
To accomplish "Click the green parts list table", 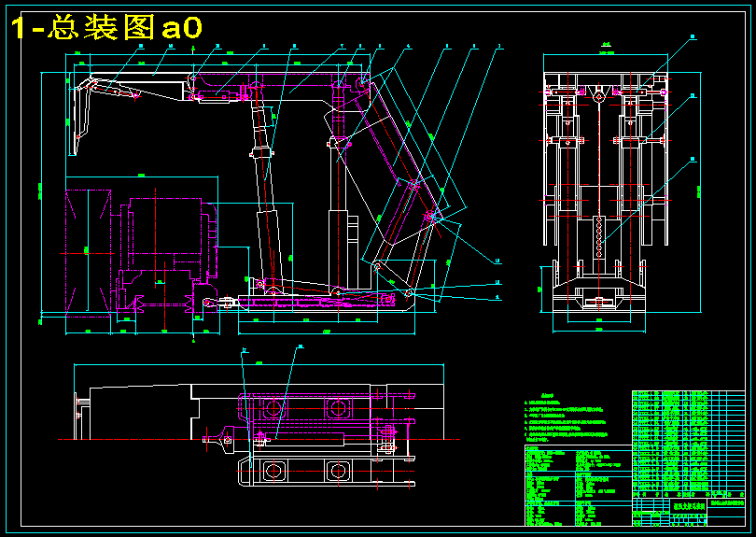I will point(688,444).
